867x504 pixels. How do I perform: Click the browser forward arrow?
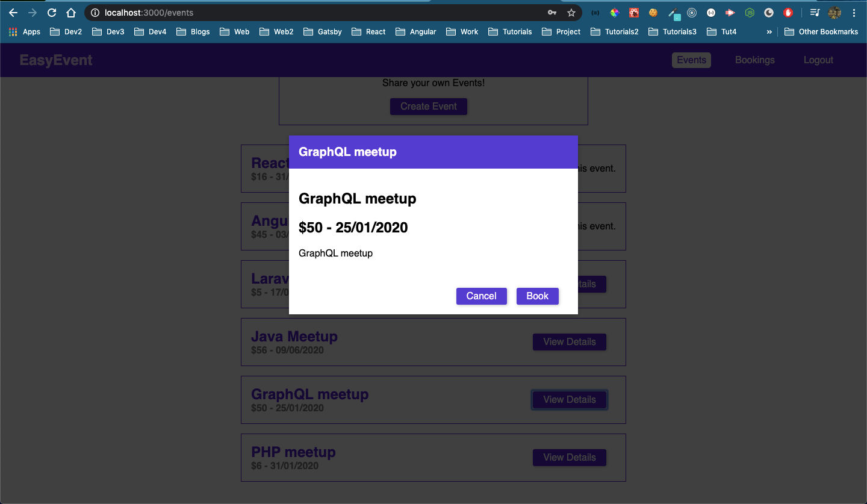33,13
